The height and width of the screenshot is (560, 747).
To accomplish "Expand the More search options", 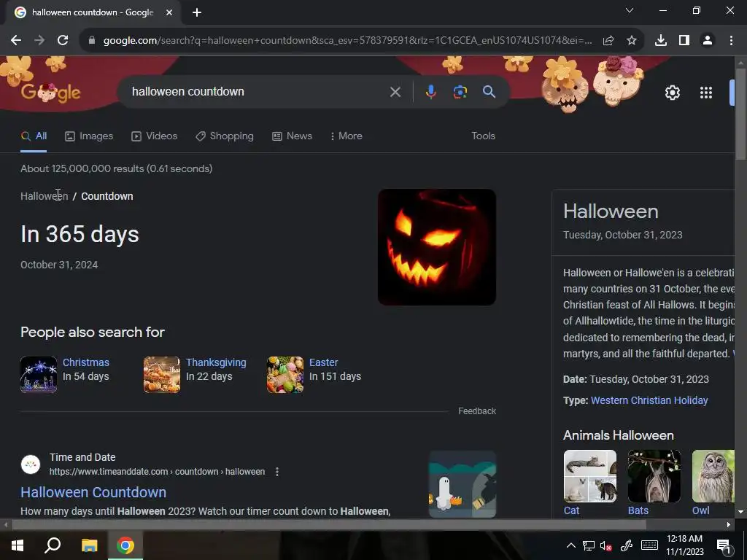I will point(347,136).
